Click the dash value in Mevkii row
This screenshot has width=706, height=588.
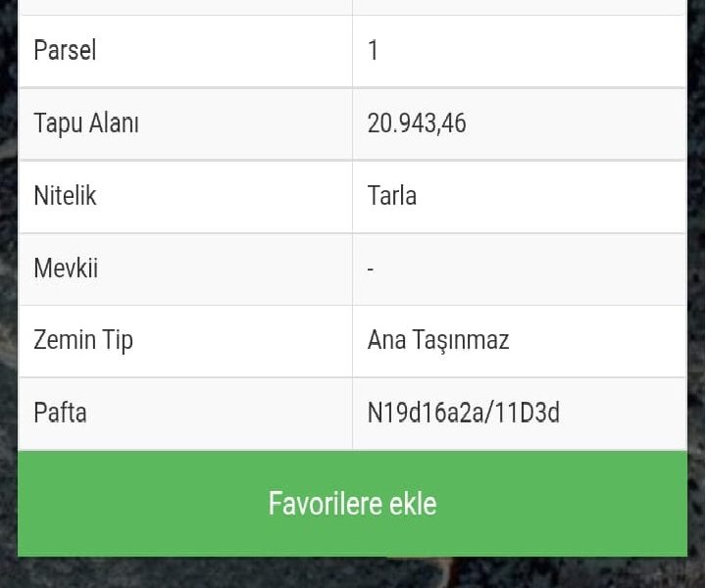click(x=371, y=269)
